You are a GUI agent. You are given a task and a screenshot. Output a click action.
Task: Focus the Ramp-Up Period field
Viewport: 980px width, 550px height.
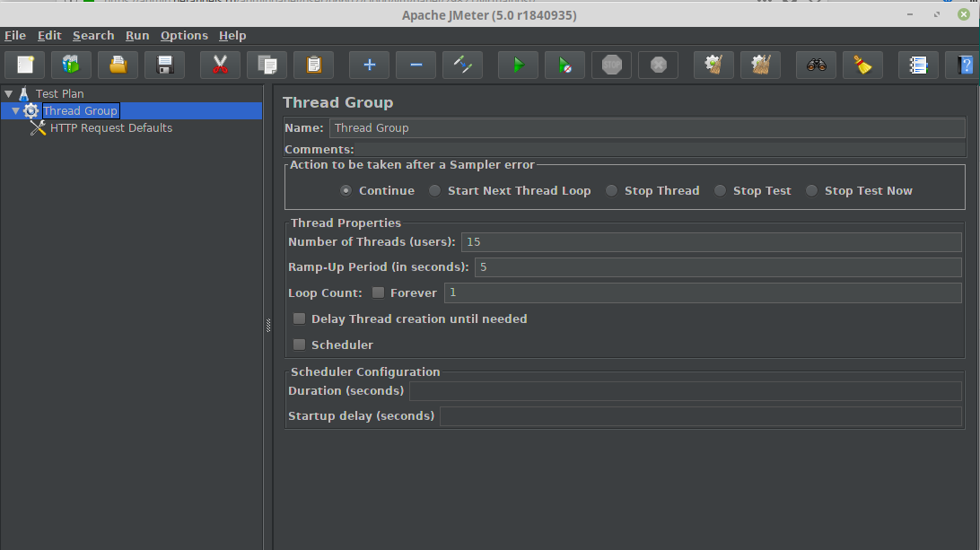tap(718, 266)
